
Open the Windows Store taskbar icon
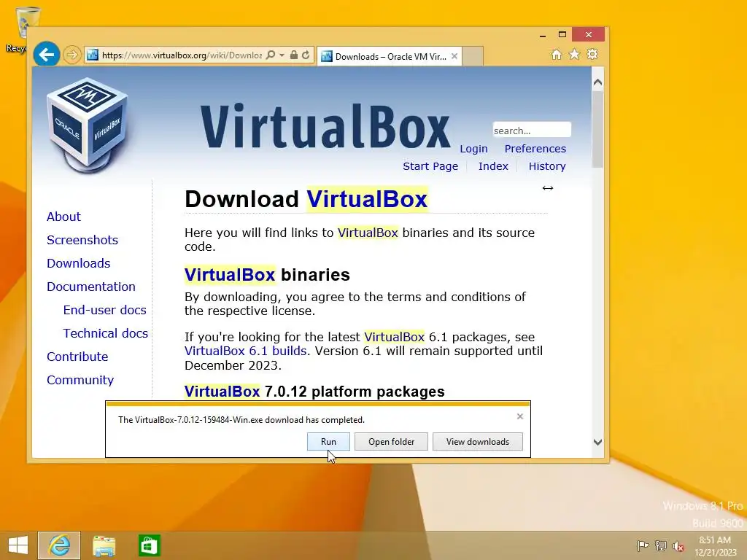tap(149, 545)
